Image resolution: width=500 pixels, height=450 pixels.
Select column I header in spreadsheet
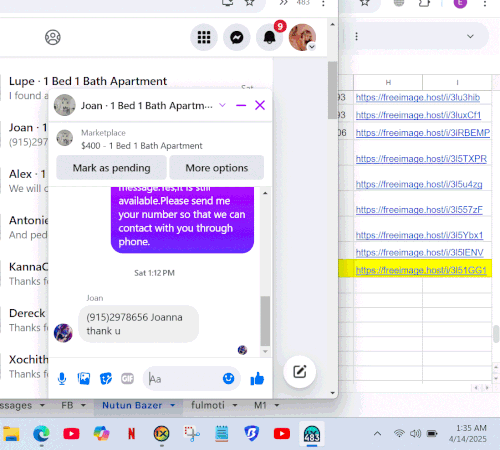pyautogui.click(x=457, y=82)
